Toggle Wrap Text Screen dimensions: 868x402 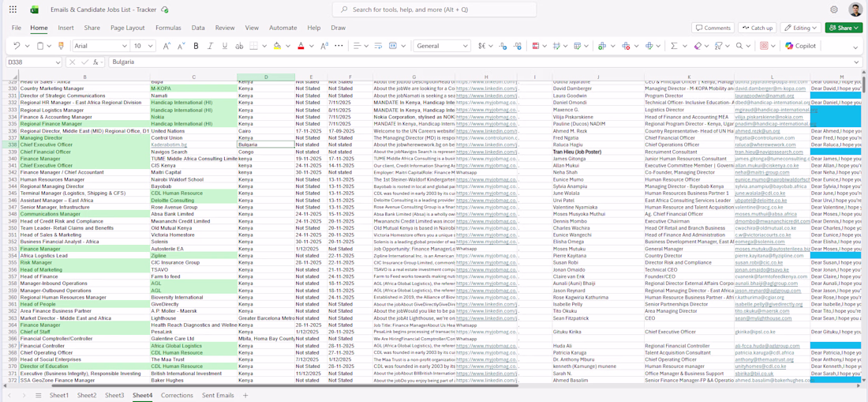(379, 46)
